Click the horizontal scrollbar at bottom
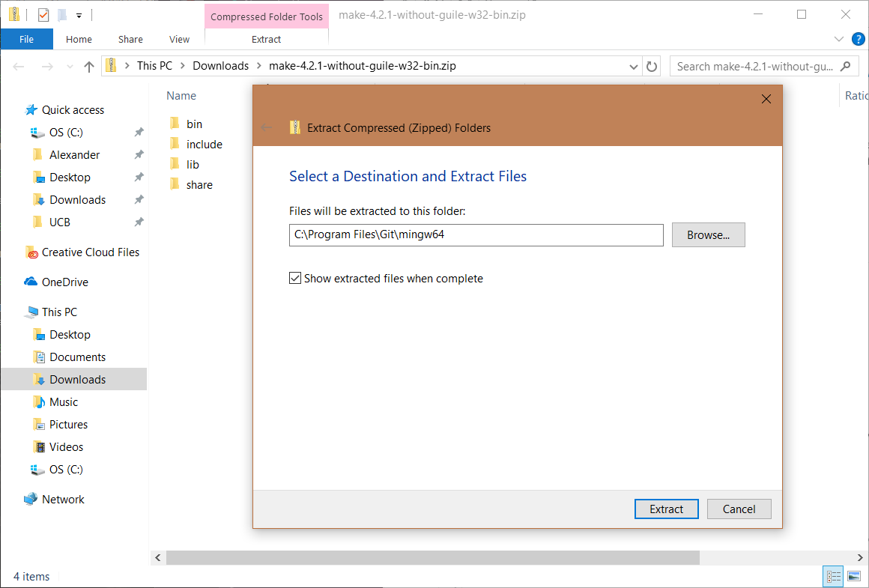The width and height of the screenshot is (869, 588). pyautogui.click(x=432, y=558)
